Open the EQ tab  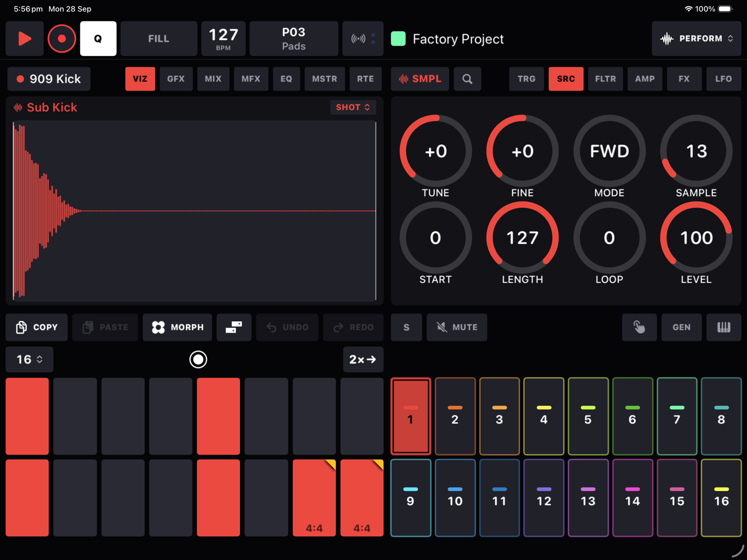click(286, 79)
